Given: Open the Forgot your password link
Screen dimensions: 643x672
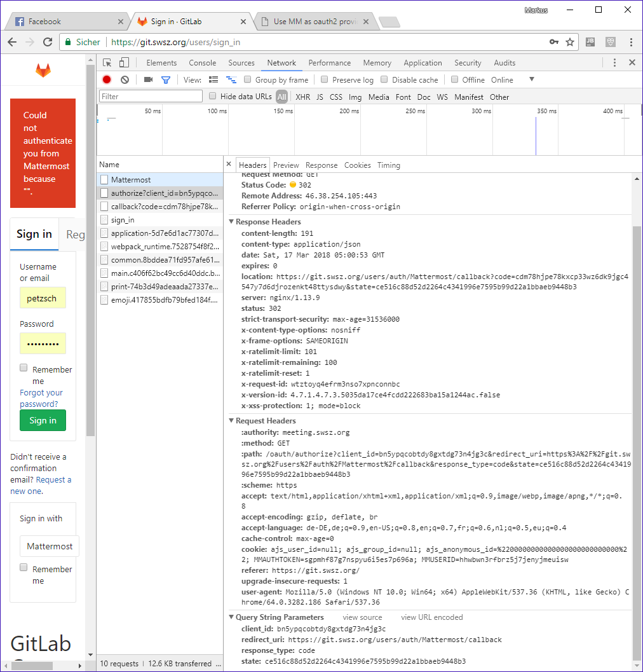Looking at the screenshot, I should coord(41,398).
